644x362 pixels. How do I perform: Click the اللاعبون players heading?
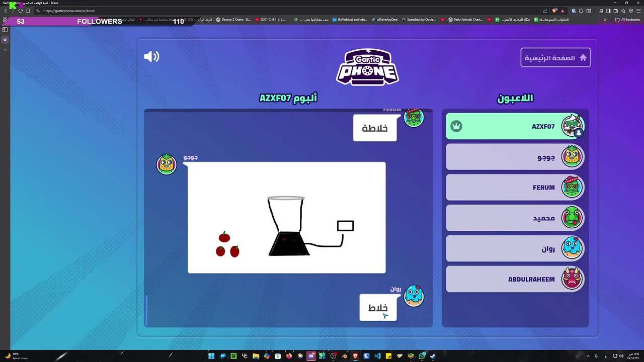(x=515, y=98)
